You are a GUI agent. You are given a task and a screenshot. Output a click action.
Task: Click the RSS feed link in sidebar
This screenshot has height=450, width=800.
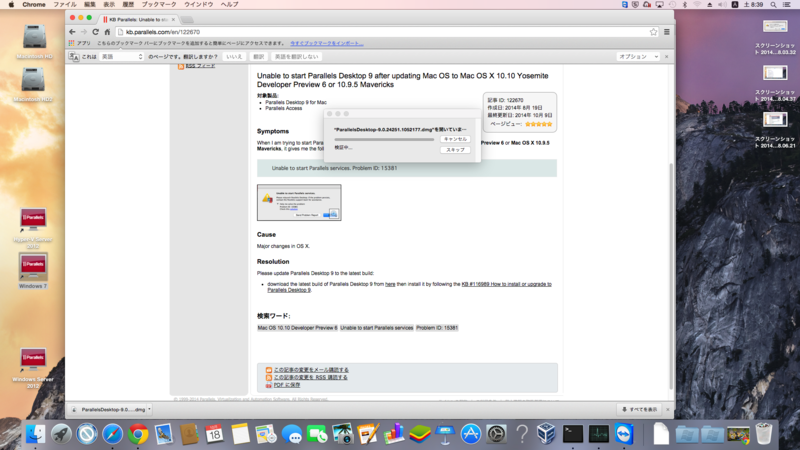pos(200,66)
